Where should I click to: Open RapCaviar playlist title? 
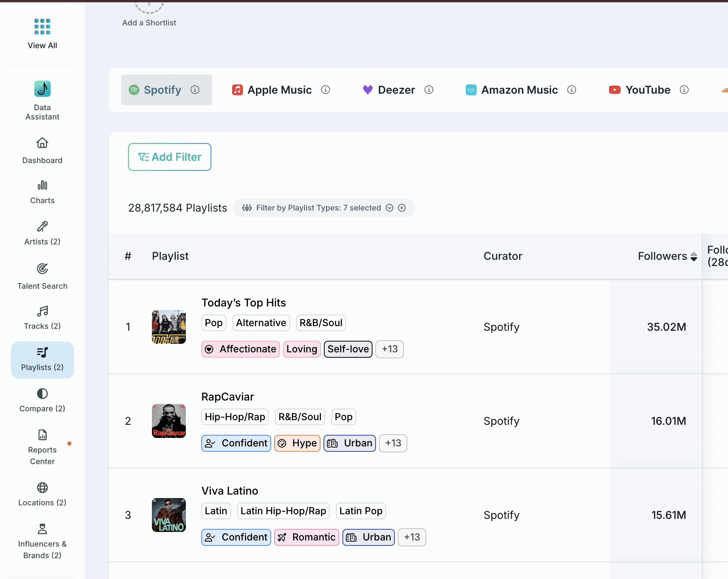[x=228, y=397]
